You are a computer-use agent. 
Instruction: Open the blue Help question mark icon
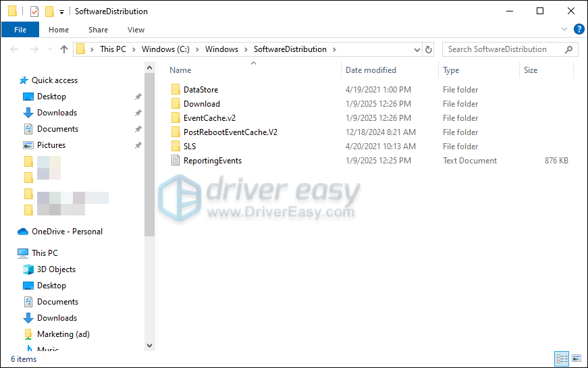coord(579,29)
